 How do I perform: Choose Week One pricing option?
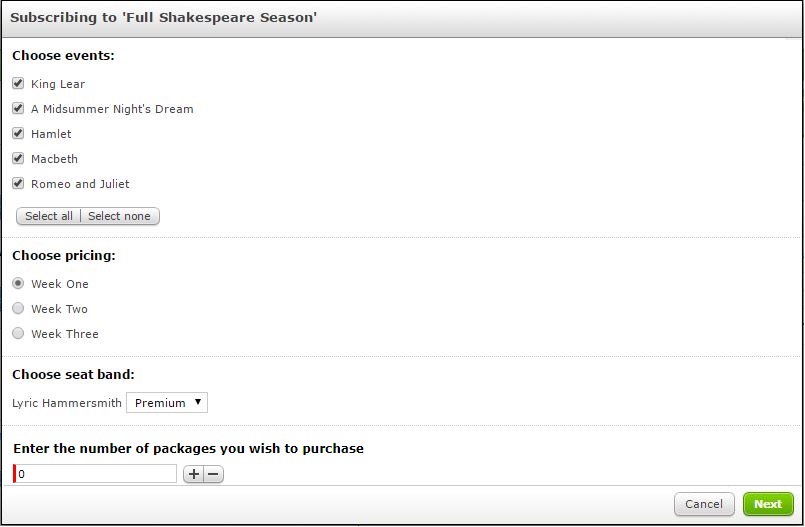tap(18, 284)
